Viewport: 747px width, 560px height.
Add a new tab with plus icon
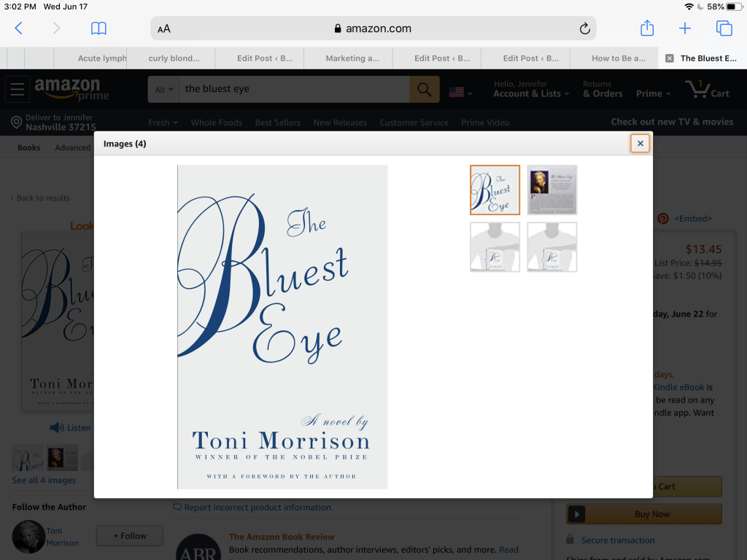(x=684, y=28)
